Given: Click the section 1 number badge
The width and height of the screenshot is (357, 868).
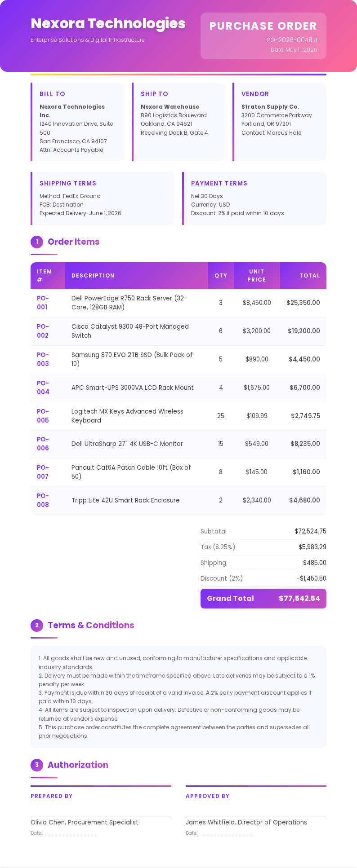Looking at the screenshot, I should tap(37, 242).
